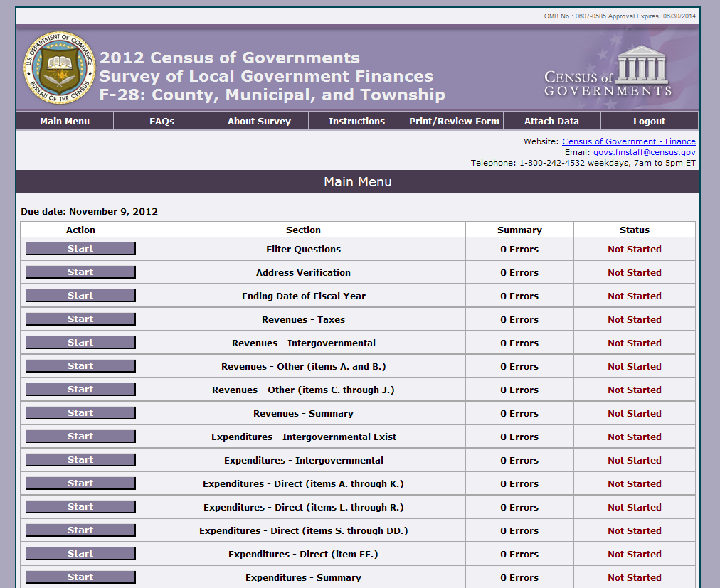The height and width of the screenshot is (588, 720).
Task: Start the Expenditures - Summary section
Action: pyautogui.click(x=81, y=577)
